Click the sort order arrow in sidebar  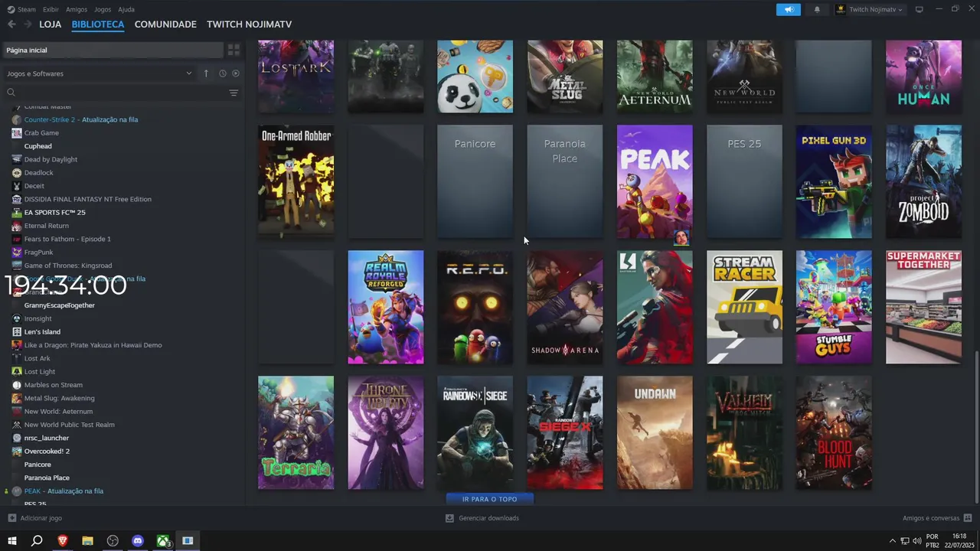click(x=206, y=73)
